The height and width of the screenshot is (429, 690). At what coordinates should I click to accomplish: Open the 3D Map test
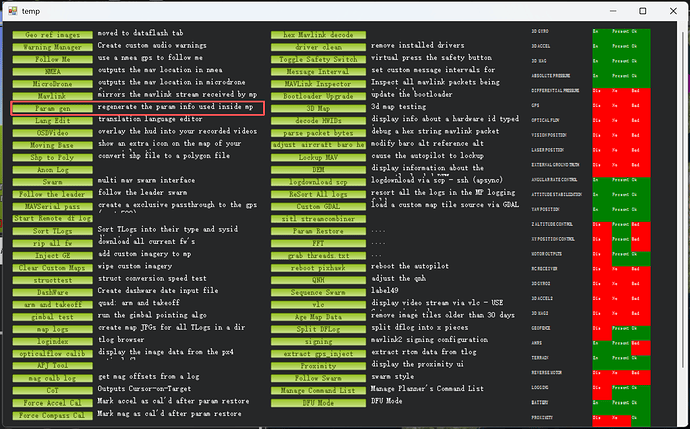tap(318, 108)
